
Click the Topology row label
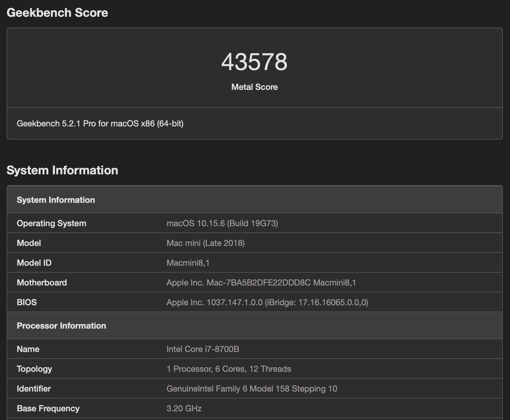pyautogui.click(x=34, y=369)
